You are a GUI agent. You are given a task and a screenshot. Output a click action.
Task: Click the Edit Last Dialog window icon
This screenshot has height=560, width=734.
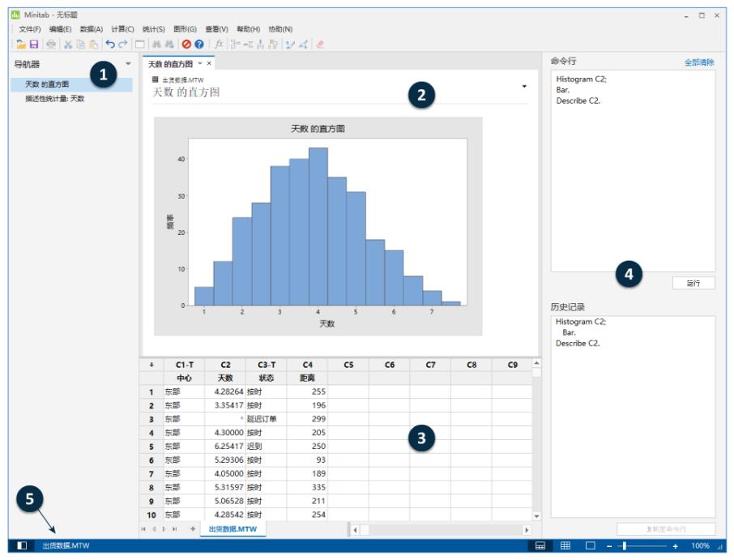coord(139,44)
